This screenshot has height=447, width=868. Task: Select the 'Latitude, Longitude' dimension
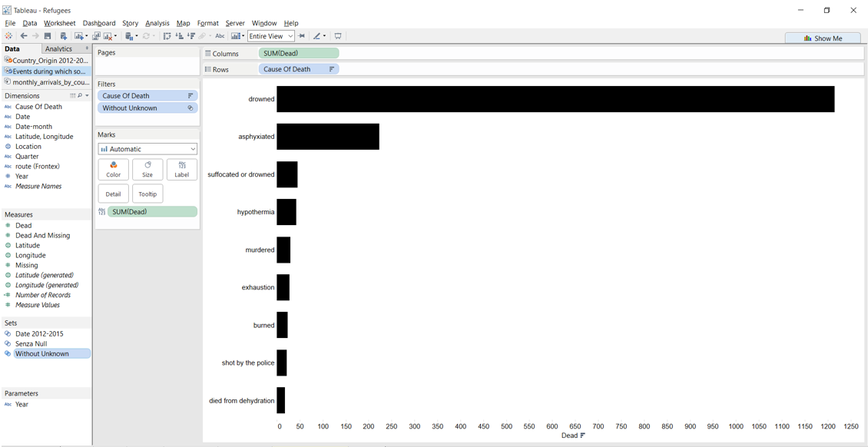pos(45,137)
